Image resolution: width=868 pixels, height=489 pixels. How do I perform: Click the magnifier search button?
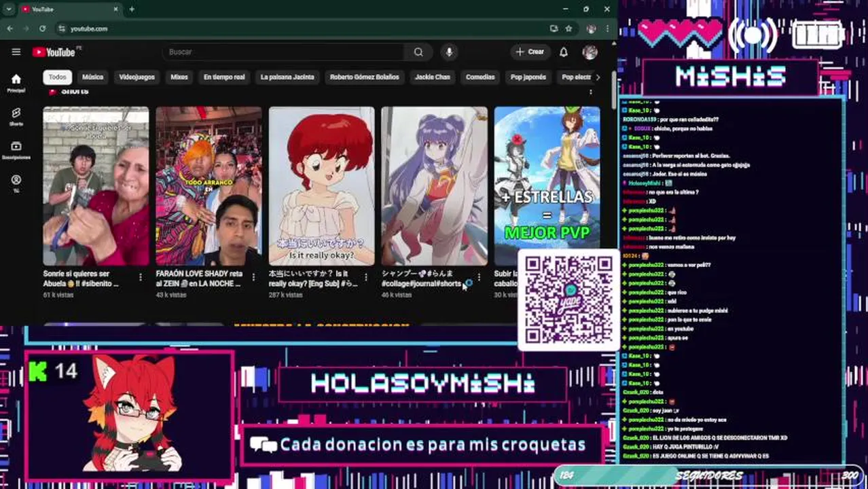(x=418, y=52)
